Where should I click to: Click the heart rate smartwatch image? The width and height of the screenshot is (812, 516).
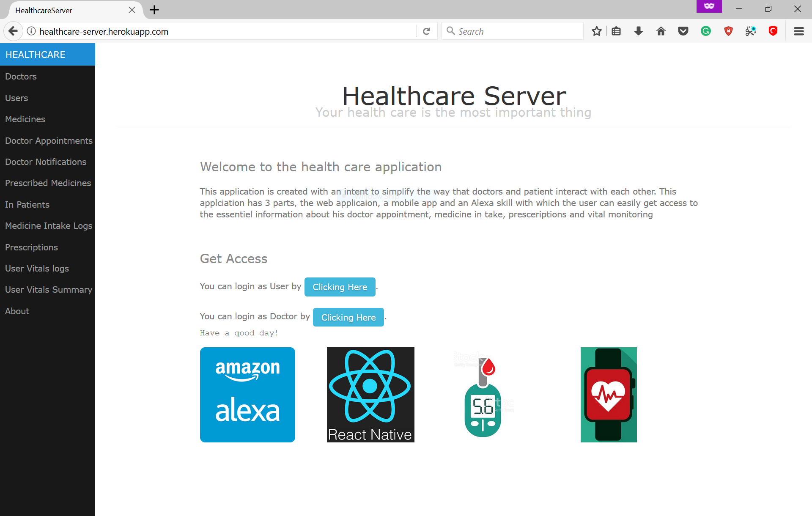[x=608, y=395]
